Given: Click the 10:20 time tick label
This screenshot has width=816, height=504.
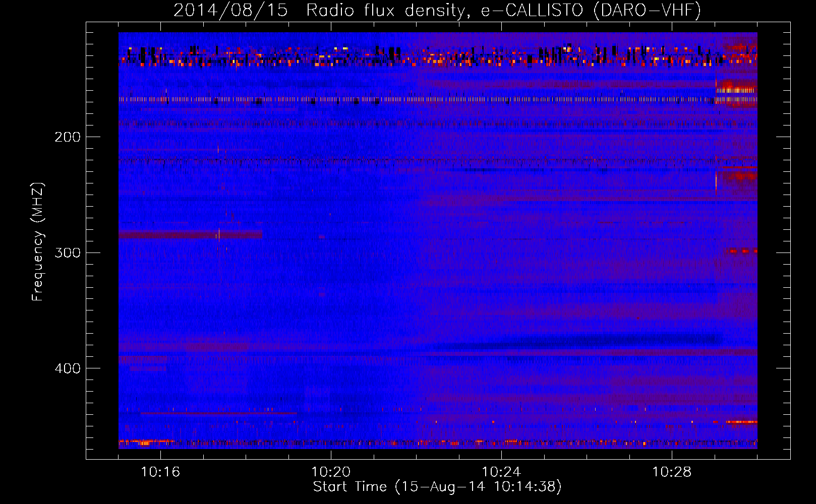Looking at the screenshot, I should tap(331, 472).
